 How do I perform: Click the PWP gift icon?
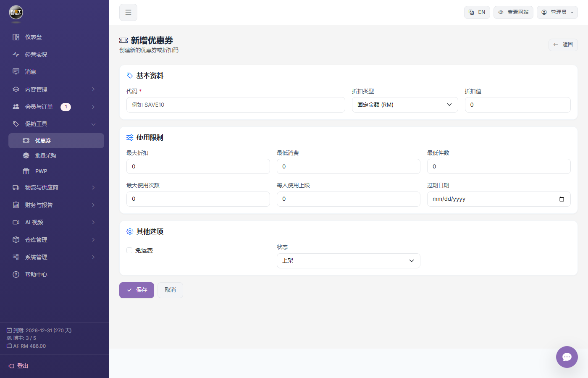pyautogui.click(x=26, y=171)
